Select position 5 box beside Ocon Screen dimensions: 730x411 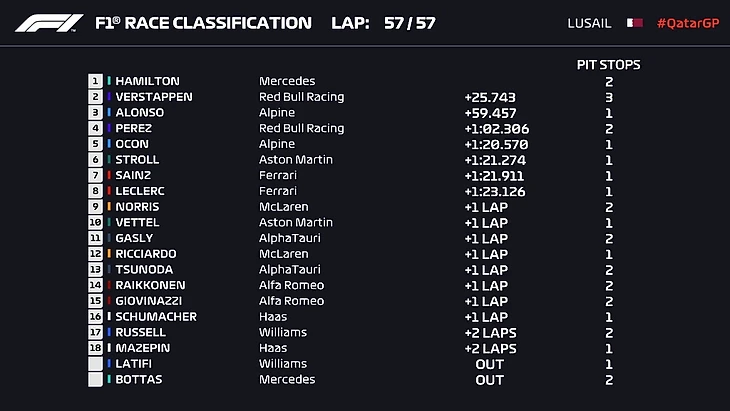point(96,144)
